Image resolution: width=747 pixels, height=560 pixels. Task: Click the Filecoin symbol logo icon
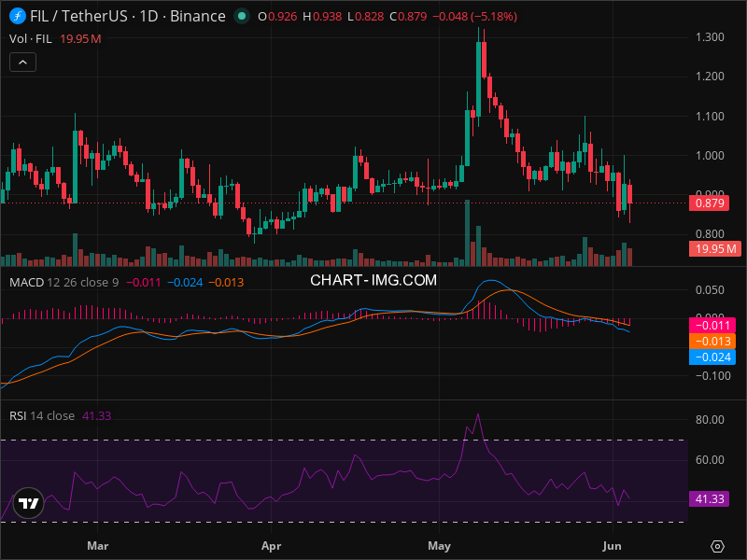pos(18,16)
